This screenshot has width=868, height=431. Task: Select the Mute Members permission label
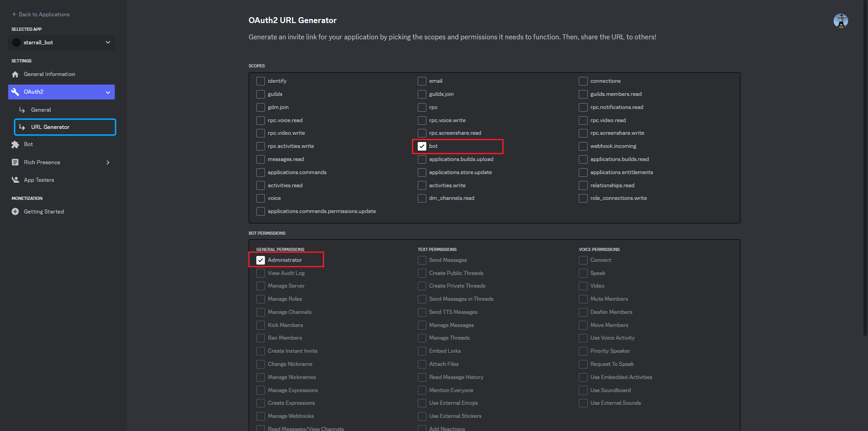[x=609, y=299]
